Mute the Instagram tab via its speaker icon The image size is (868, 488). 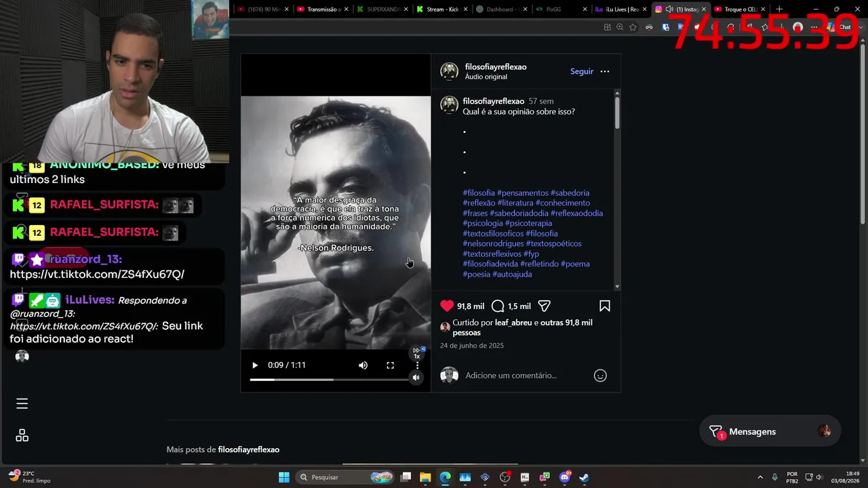point(669,9)
